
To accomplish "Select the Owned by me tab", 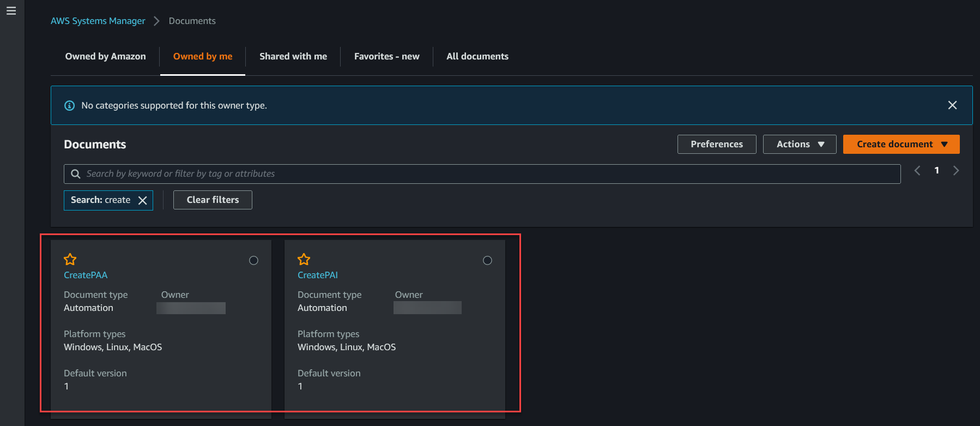I will pos(203,56).
